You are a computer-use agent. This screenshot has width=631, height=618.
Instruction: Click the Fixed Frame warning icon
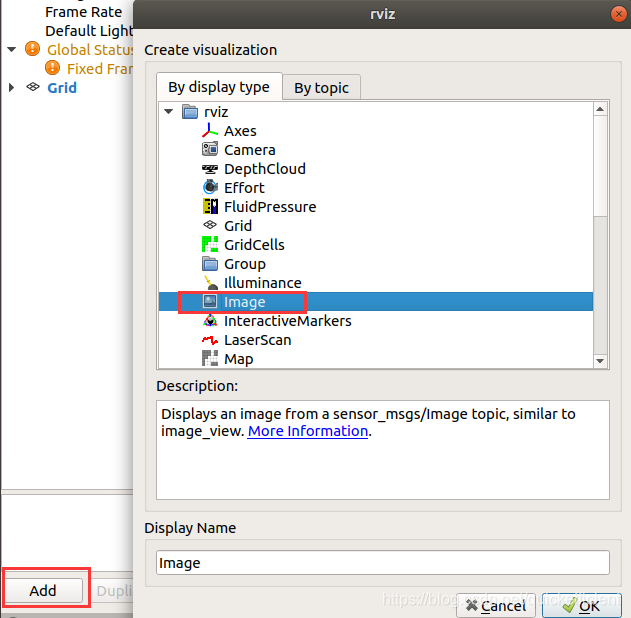point(52,68)
